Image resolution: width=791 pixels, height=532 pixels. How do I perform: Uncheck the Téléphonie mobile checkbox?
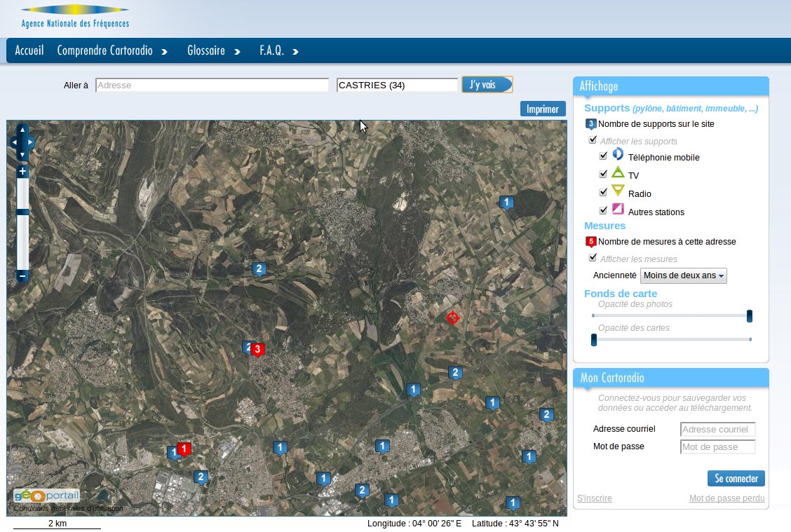603,156
